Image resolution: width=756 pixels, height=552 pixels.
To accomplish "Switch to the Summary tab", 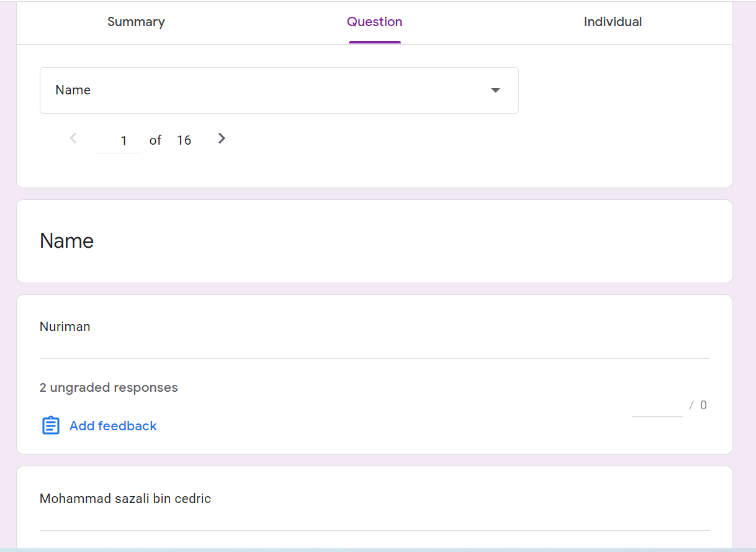I will (136, 22).
